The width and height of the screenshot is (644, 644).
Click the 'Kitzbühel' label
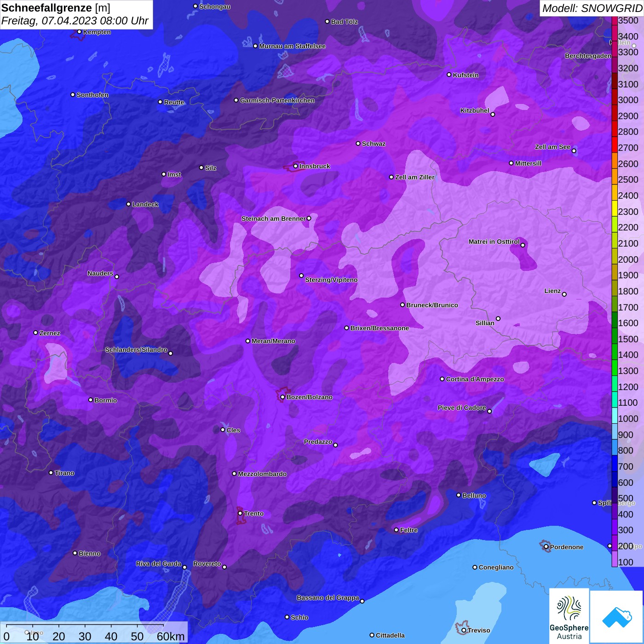pos(475,110)
